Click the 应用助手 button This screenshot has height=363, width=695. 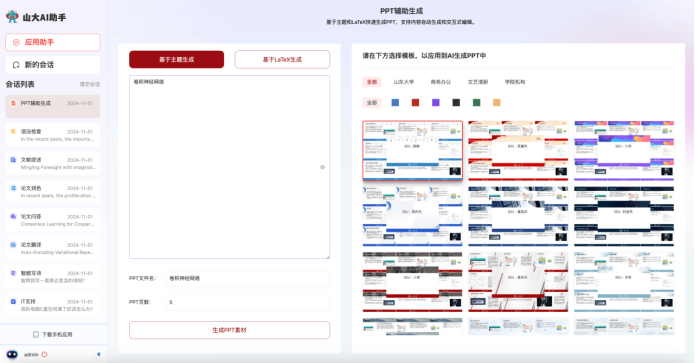coord(53,43)
